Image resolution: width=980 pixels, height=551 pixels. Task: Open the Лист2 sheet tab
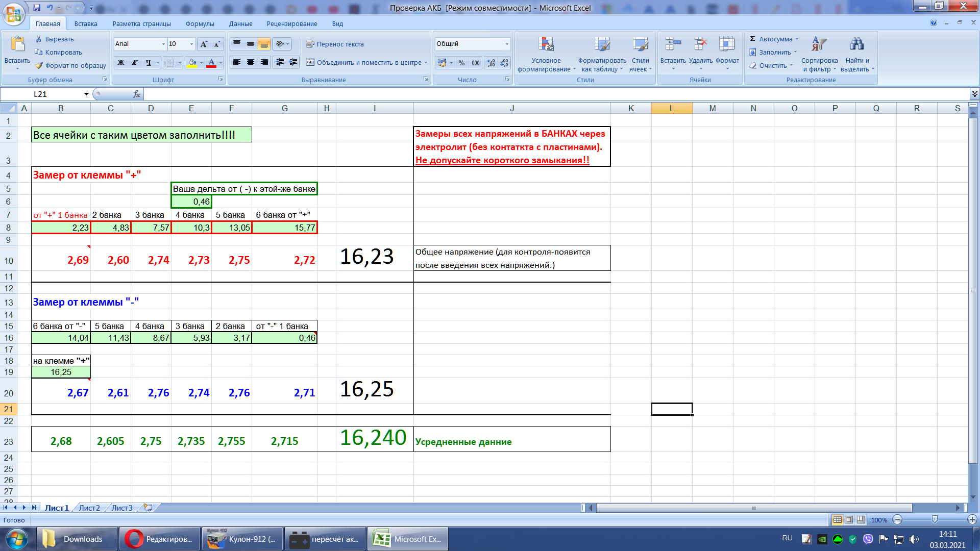tap(89, 508)
